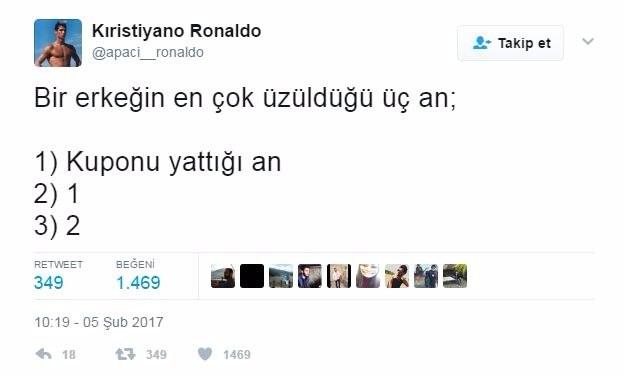This screenshot has height=375, width=625.
Task: Open the 349 retweet count list
Action: (49, 283)
